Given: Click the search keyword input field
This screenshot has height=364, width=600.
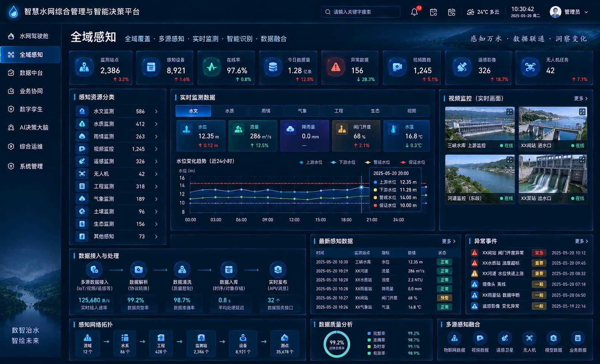Looking at the screenshot, I should pyautogui.click(x=360, y=12).
